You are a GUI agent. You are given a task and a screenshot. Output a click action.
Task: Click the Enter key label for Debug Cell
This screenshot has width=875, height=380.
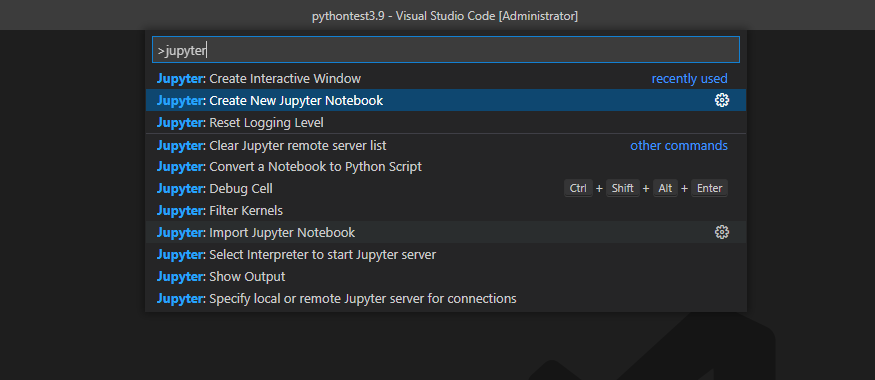click(709, 189)
